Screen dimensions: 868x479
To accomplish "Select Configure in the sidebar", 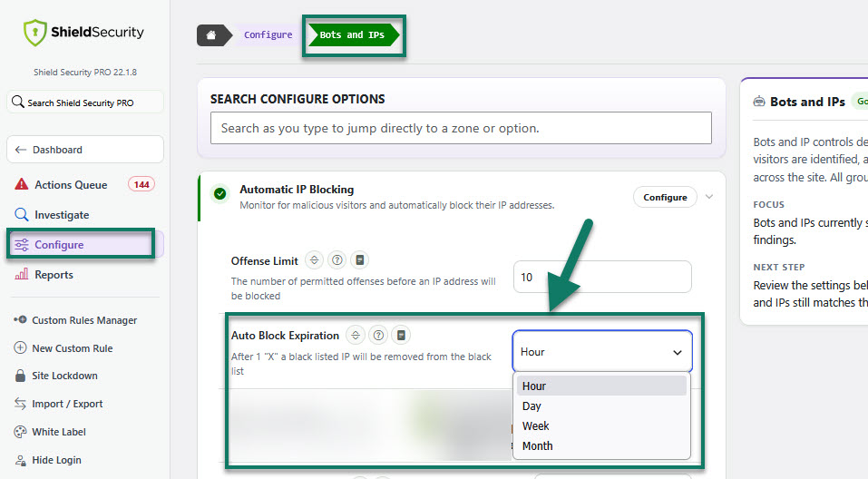I will (85, 245).
